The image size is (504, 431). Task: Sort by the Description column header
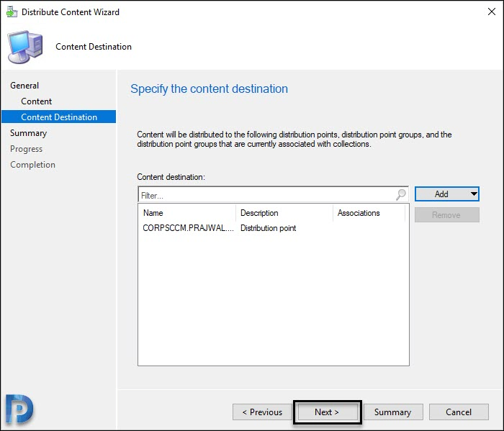pyautogui.click(x=284, y=213)
